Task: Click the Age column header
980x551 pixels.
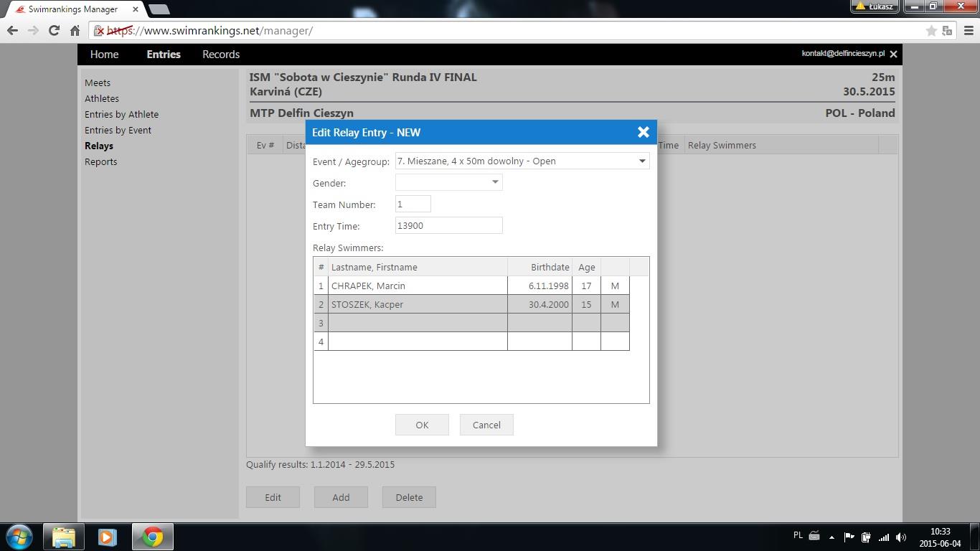Action: pyautogui.click(x=586, y=267)
